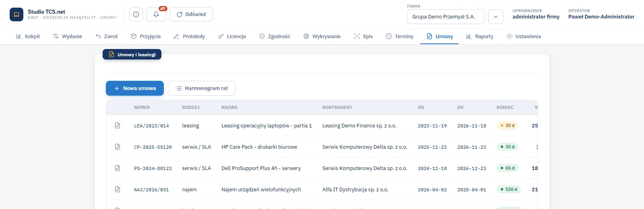This screenshot has width=644, height=209.
Task: Select contract number PS-2024-88123
Action: point(153,168)
